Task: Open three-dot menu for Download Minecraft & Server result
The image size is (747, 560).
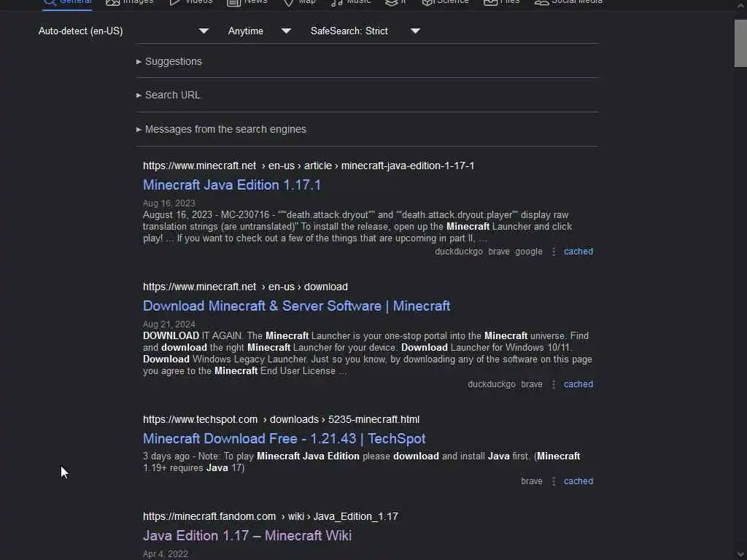Action: click(x=553, y=384)
